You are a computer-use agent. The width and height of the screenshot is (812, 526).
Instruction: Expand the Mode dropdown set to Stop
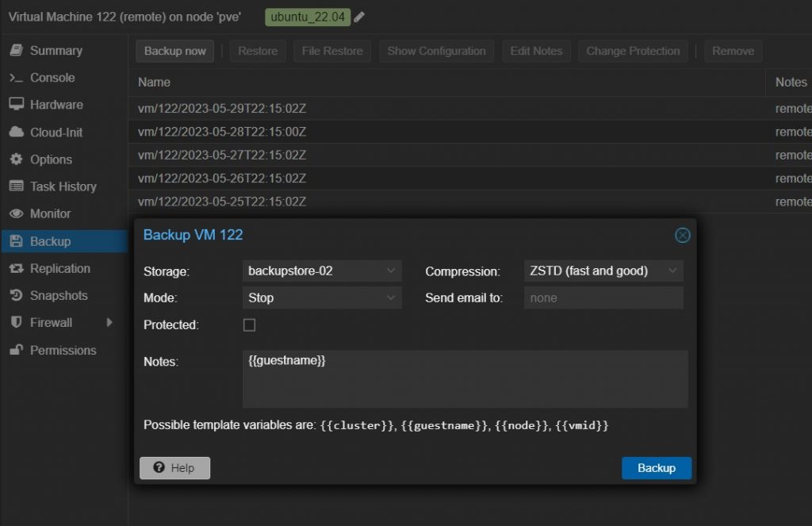[x=321, y=298]
